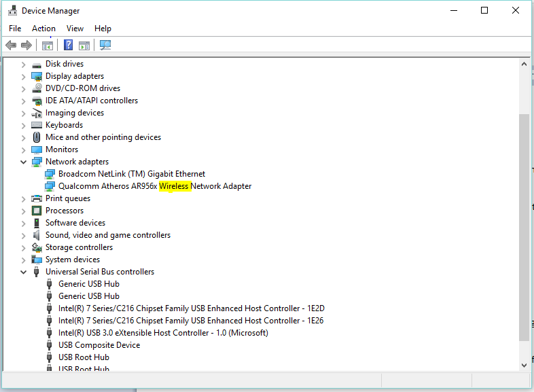Click the DVD/CD-ROM drives icon
This screenshot has height=392, width=534.
[x=37, y=88]
